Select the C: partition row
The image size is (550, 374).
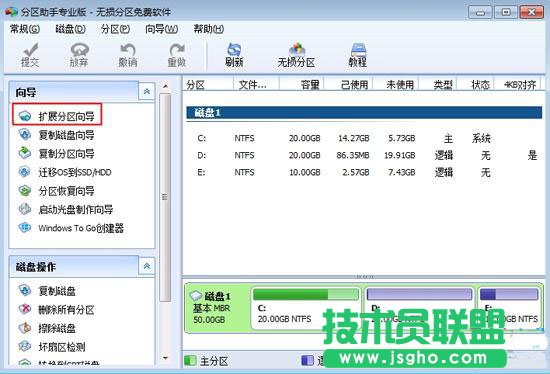[364, 138]
